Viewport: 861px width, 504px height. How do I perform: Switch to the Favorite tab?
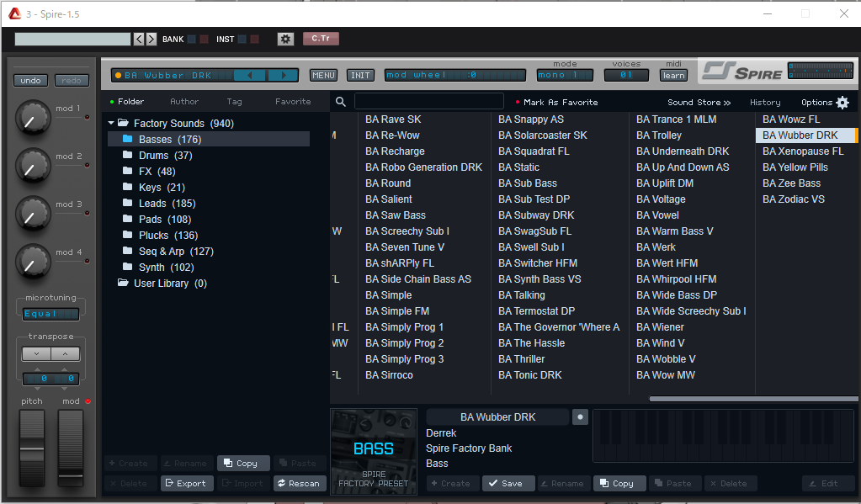click(293, 102)
